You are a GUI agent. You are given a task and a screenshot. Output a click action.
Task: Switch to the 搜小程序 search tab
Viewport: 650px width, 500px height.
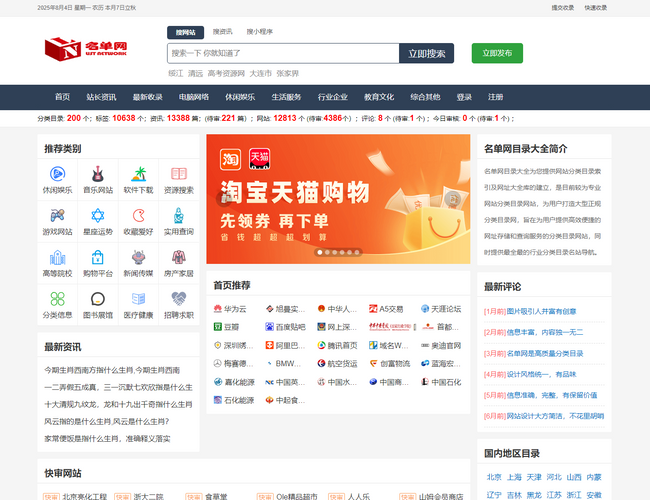pos(259,32)
